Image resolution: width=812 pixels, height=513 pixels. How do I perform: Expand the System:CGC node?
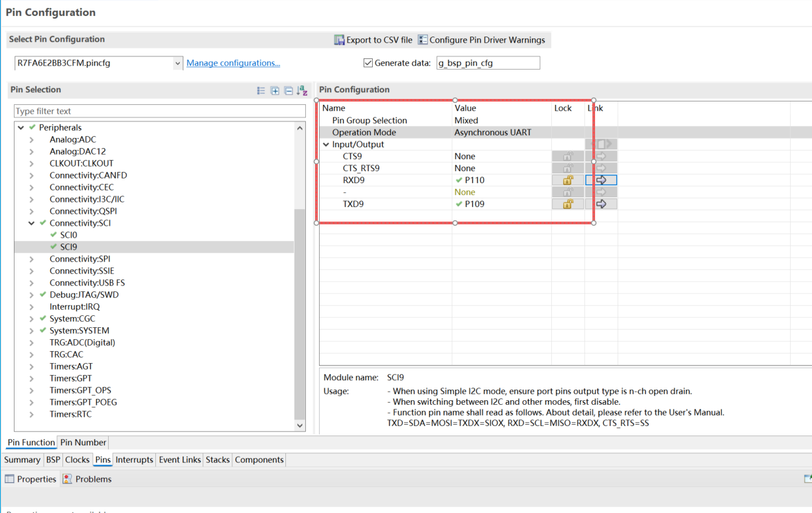pyautogui.click(x=32, y=319)
